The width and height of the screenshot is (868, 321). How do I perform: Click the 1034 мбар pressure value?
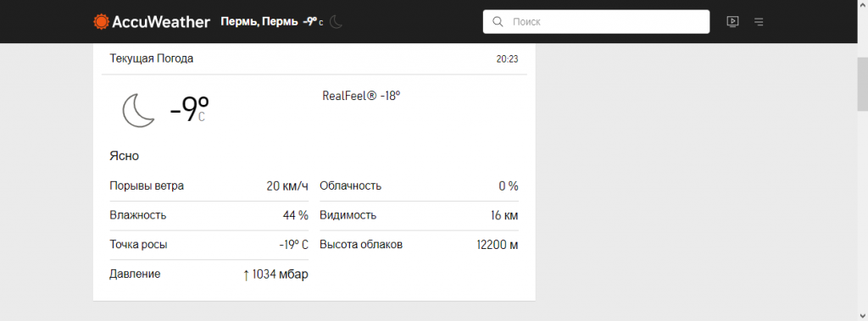click(280, 274)
